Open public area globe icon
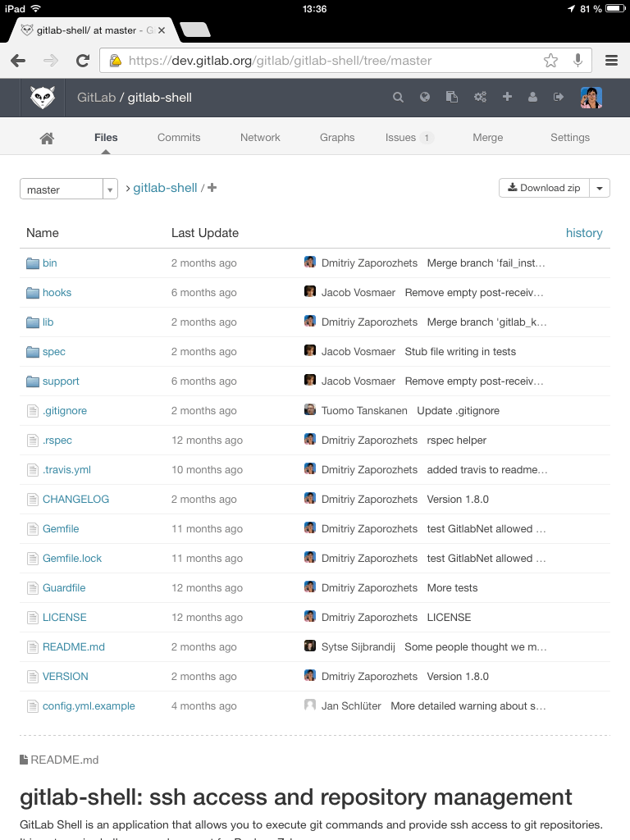 click(x=425, y=97)
